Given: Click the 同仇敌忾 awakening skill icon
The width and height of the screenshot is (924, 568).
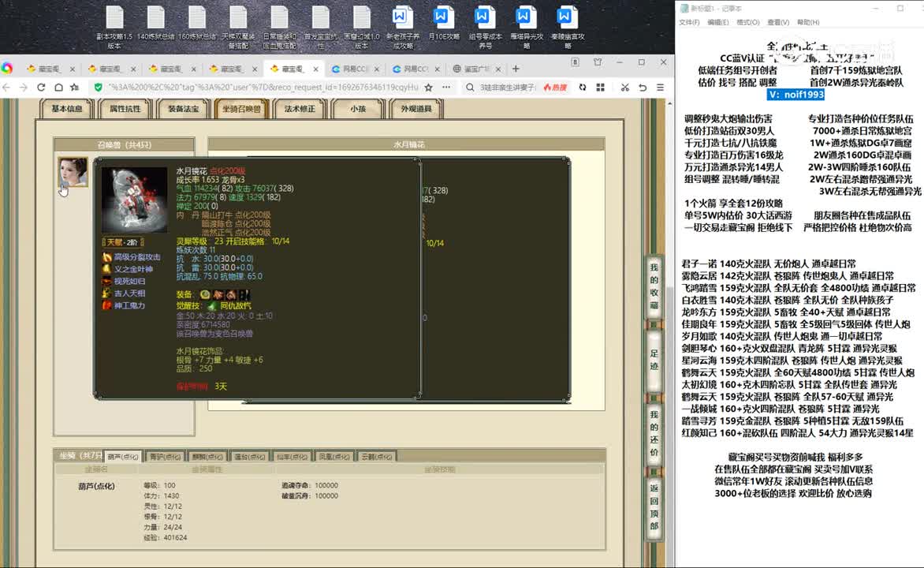Looking at the screenshot, I should pyautogui.click(x=212, y=306).
